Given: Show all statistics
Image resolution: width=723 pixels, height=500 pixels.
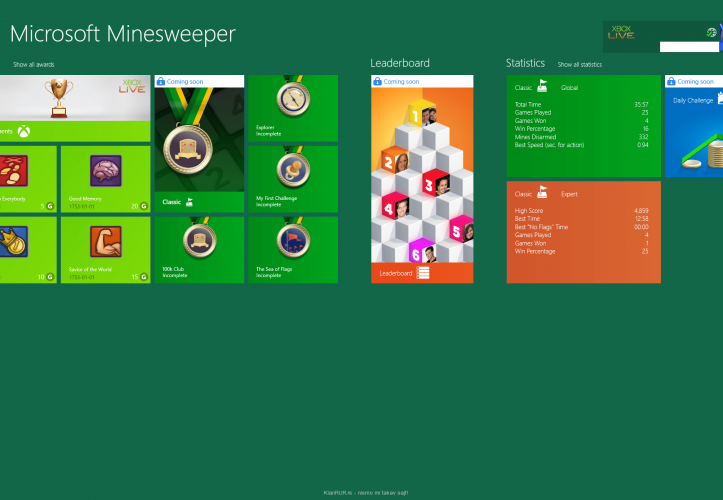Looking at the screenshot, I should (580, 64).
